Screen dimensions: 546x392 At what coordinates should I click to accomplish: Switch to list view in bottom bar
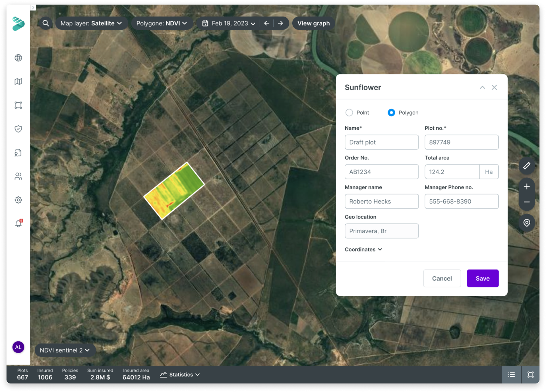click(511, 375)
